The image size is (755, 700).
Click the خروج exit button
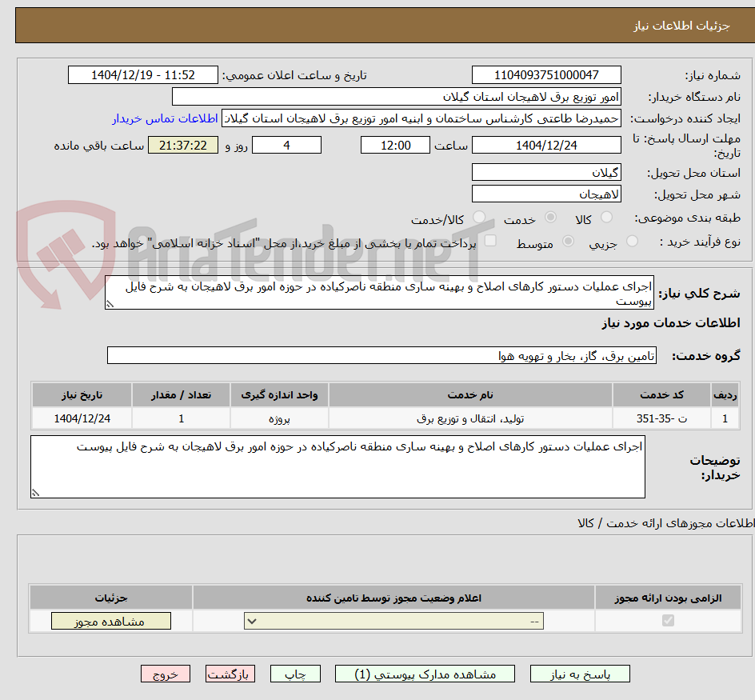point(165,674)
